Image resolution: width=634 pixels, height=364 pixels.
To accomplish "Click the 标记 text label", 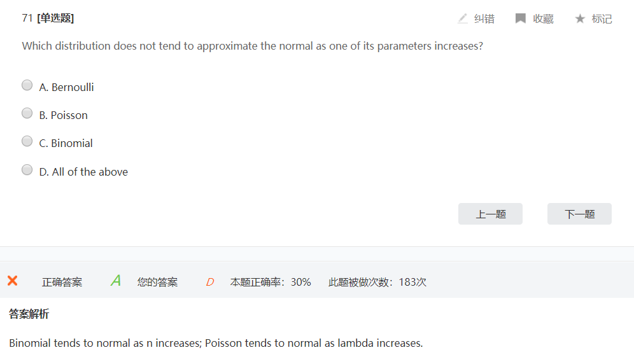I will [602, 19].
